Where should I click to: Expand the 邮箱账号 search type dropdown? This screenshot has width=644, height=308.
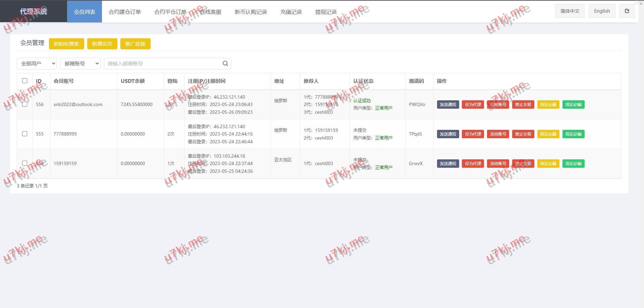coord(80,63)
